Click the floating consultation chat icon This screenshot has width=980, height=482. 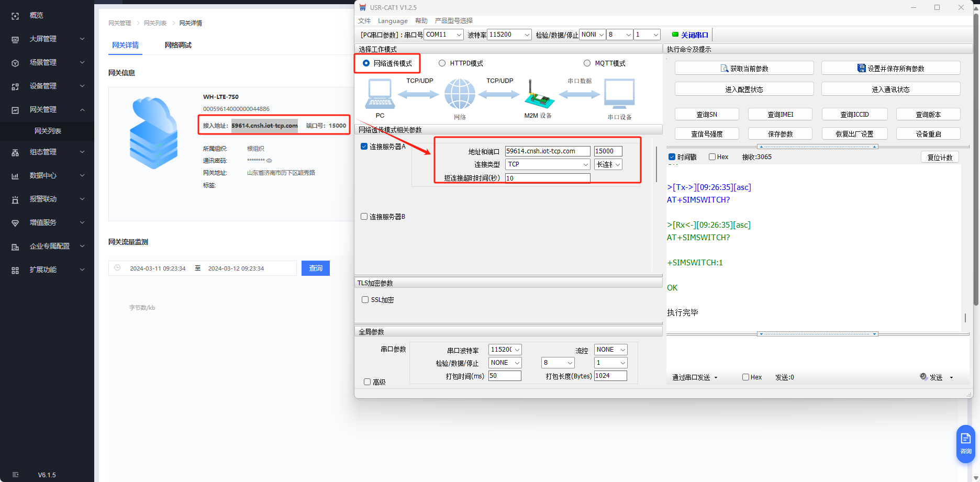click(x=965, y=443)
